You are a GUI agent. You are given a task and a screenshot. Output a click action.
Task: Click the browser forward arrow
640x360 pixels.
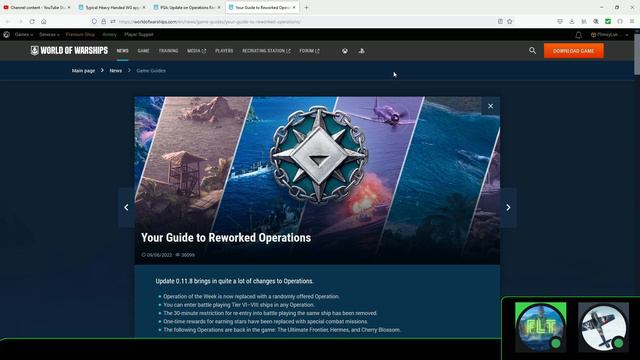(20, 22)
